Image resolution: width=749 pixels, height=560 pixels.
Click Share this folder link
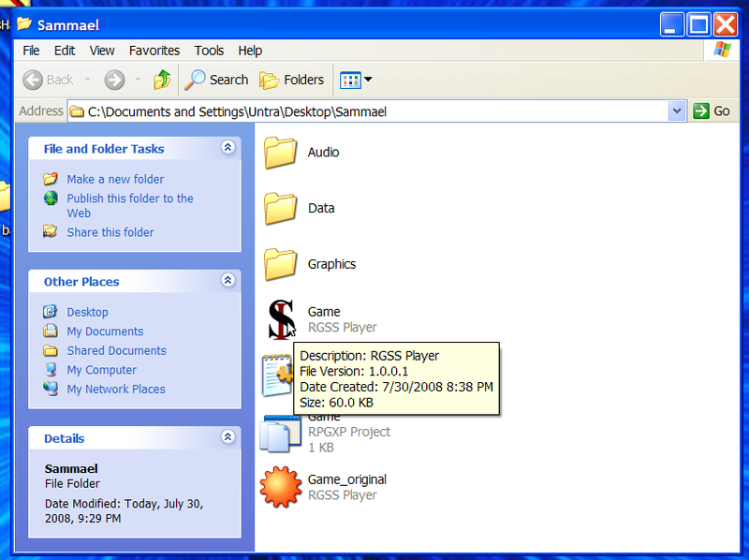[x=110, y=232]
